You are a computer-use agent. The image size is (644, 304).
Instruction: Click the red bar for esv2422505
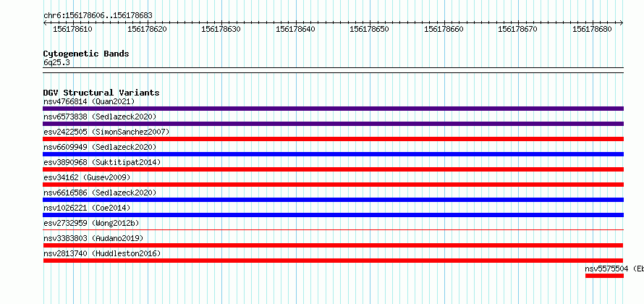333,139
